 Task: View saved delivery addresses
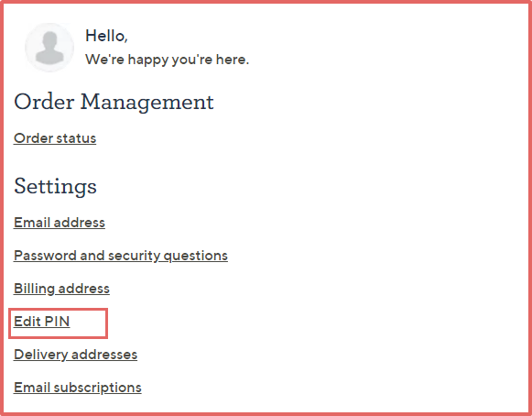[x=75, y=355]
